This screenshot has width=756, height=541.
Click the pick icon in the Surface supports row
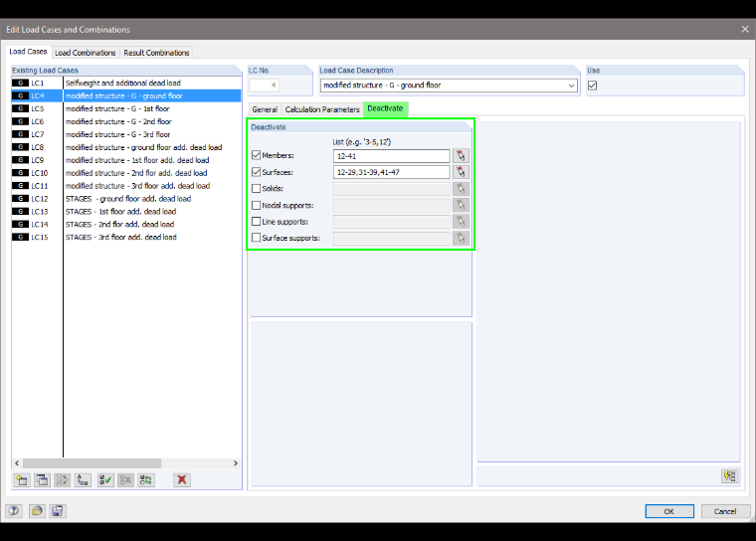461,239
